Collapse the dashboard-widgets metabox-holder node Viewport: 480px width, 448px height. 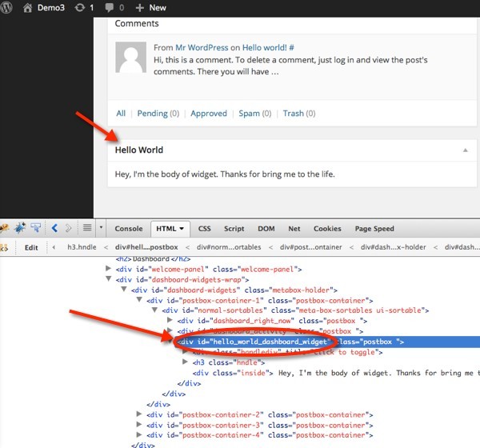tap(124, 289)
